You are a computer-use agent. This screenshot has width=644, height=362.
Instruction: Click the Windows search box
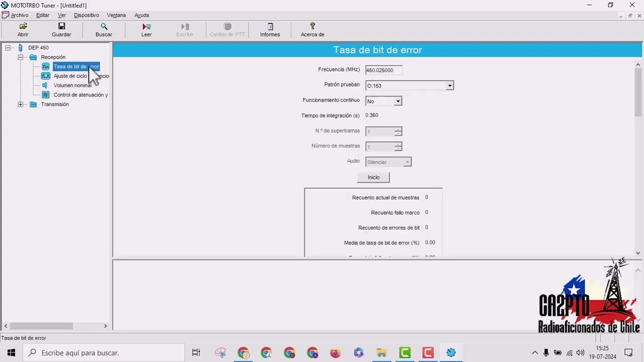click(104, 353)
